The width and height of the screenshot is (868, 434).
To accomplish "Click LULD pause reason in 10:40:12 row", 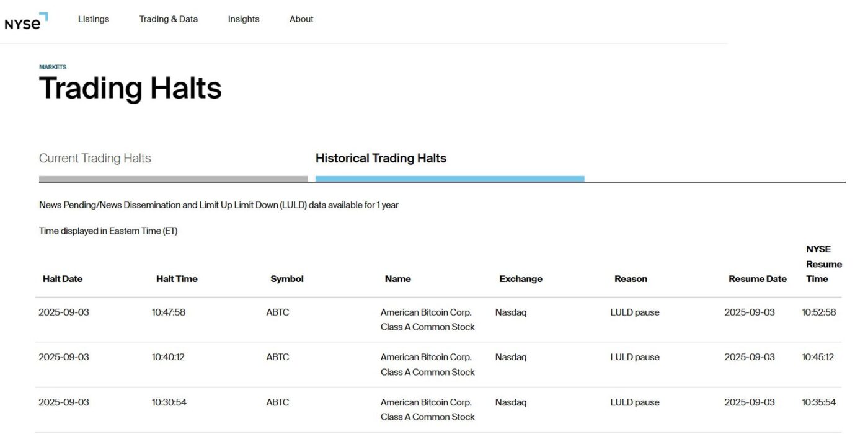I will click(x=635, y=357).
